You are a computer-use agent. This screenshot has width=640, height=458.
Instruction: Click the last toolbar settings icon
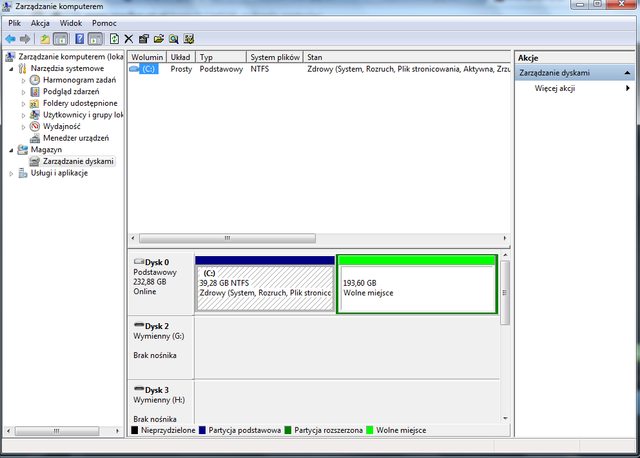coord(189,39)
